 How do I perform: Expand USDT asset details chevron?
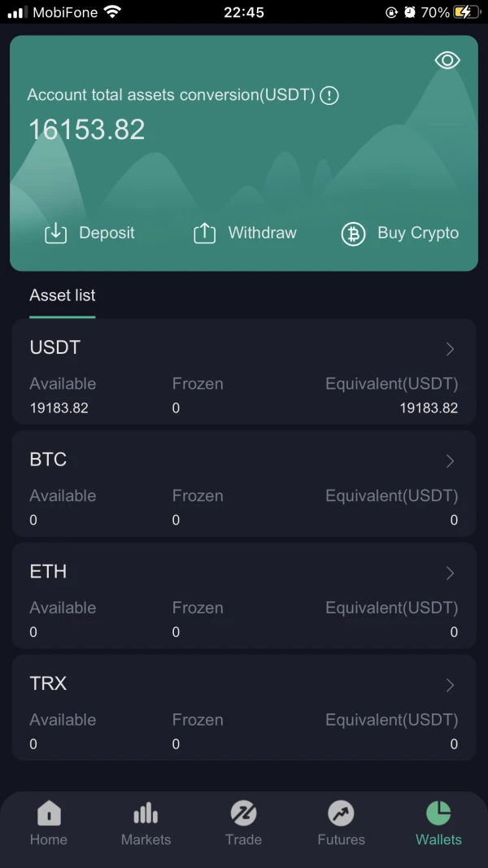[450, 349]
